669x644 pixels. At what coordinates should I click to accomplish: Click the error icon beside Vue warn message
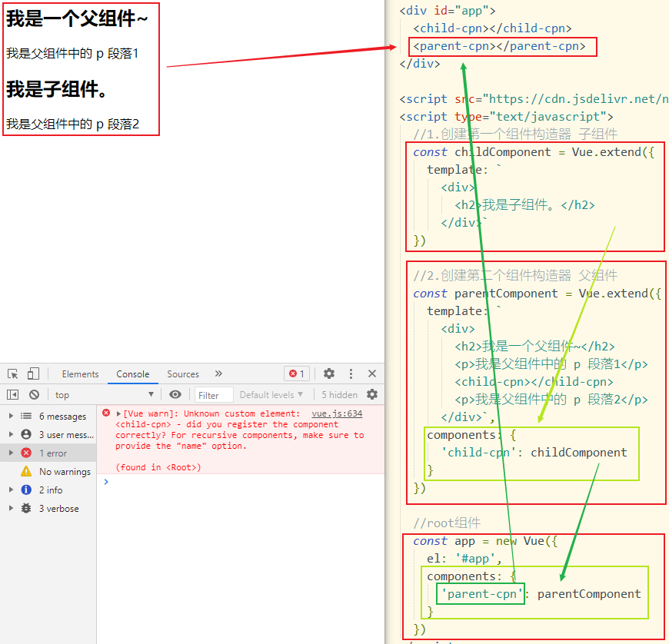coord(106,413)
